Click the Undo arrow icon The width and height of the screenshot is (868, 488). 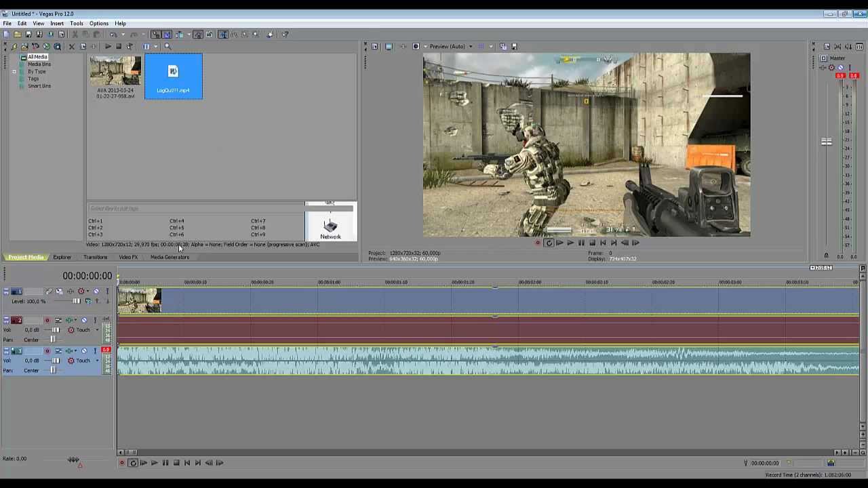[x=113, y=35]
